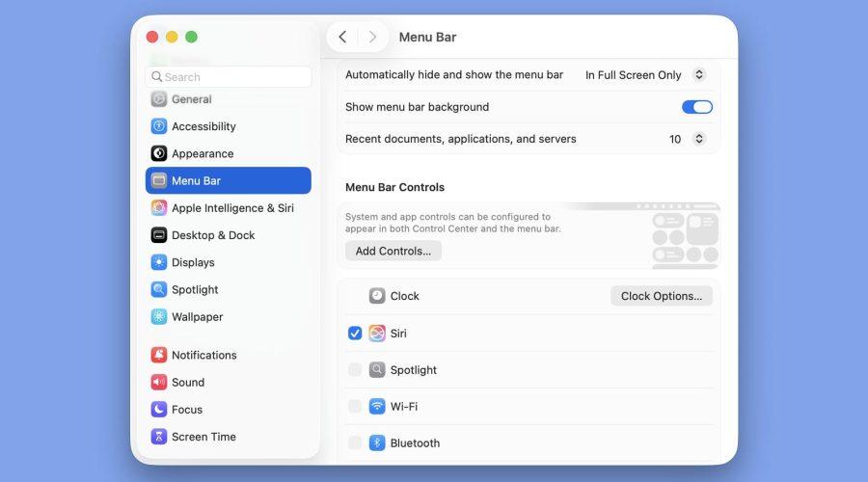Click the Clock icon in controls list
The height and width of the screenshot is (482, 868).
377,296
